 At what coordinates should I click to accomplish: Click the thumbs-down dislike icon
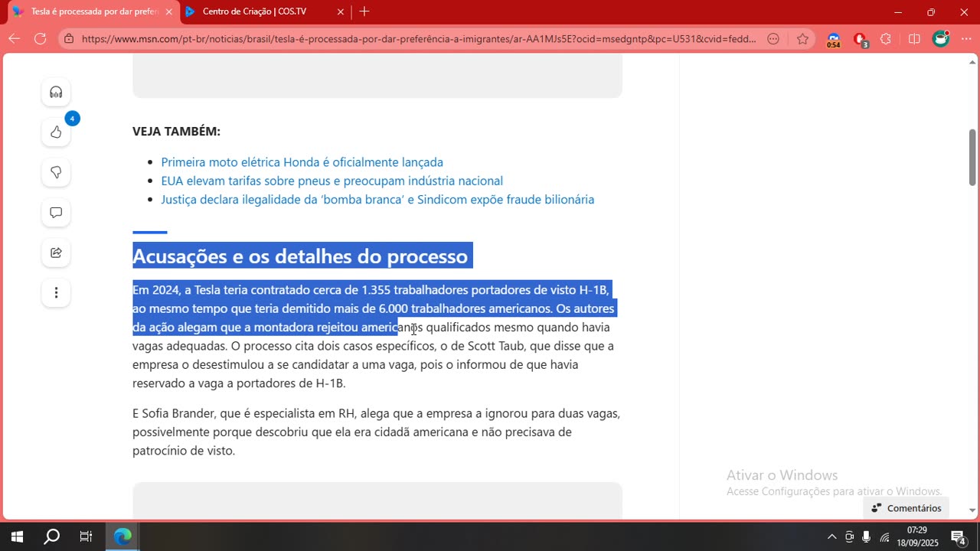click(56, 172)
